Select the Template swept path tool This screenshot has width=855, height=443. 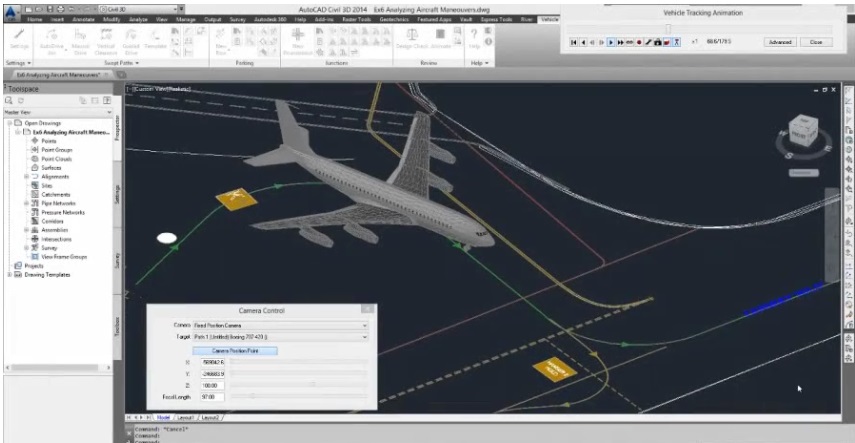[x=155, y=39]
